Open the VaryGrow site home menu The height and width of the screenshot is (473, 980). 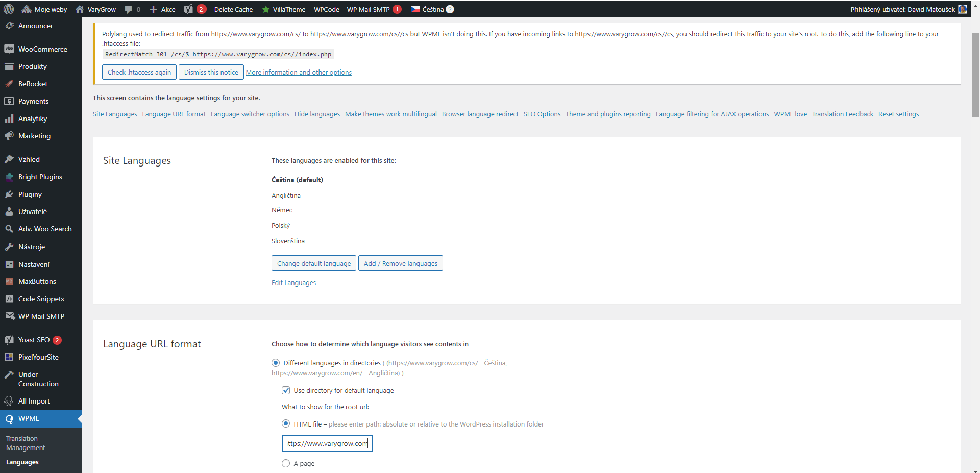95,9
